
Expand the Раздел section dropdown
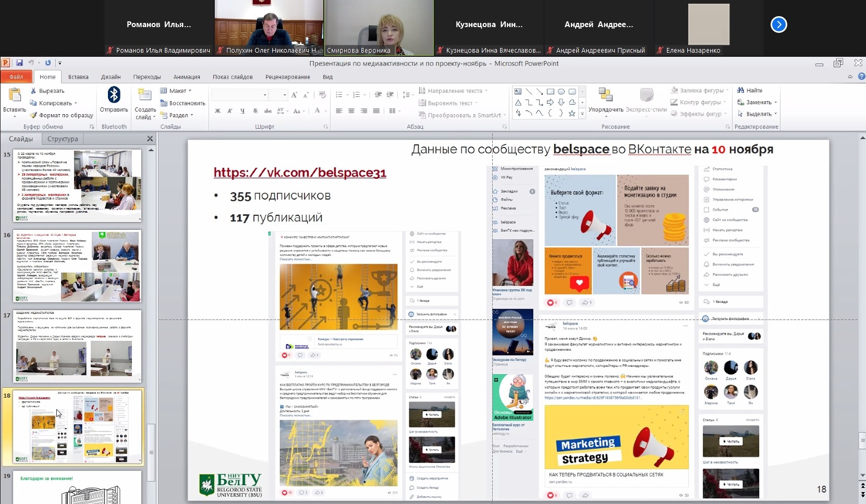(x=178, y=115)
